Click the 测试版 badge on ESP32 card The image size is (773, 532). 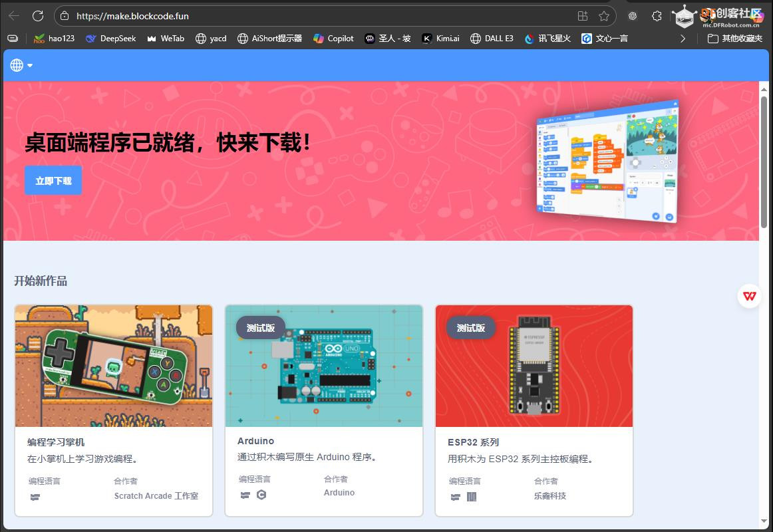[471, 328]
